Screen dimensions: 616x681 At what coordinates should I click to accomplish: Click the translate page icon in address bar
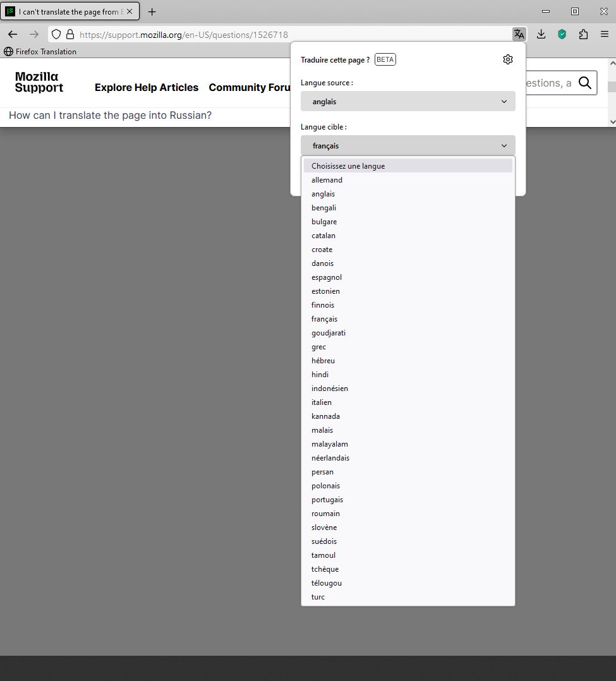click(x=519, y=34)
